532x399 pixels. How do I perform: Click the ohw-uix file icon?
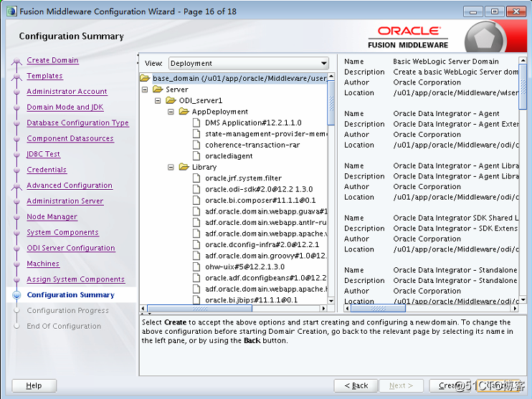tap(196, 266)
